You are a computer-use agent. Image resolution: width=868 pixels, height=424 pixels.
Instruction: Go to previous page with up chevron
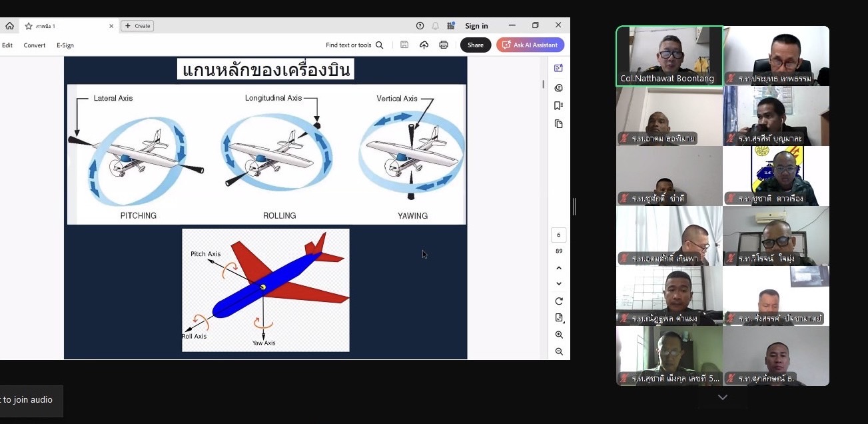coord(559,268)
